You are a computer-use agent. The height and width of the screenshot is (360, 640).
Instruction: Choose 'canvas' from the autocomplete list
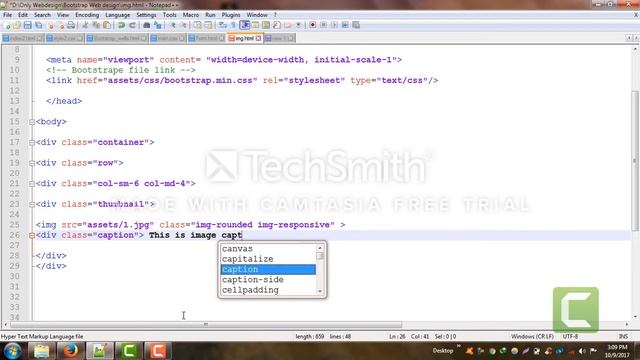(268, 249)
